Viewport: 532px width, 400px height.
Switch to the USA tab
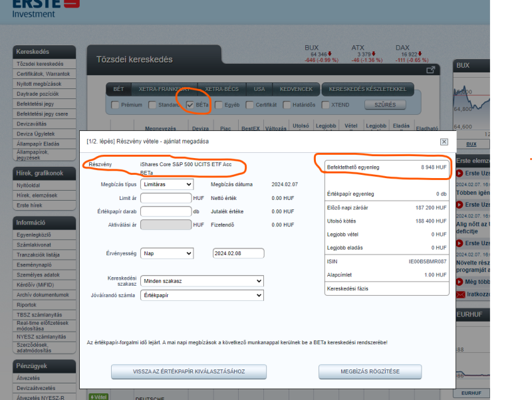(259, 89)
